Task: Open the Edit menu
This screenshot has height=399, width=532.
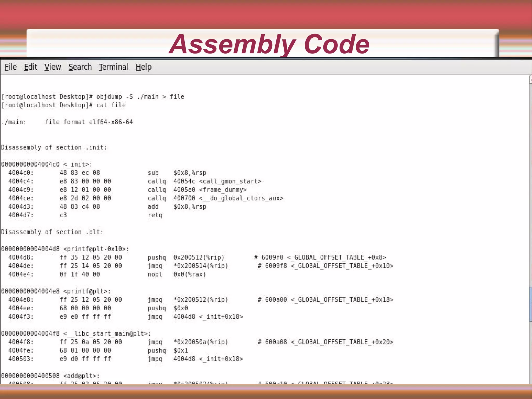Action: pos(31,67)
